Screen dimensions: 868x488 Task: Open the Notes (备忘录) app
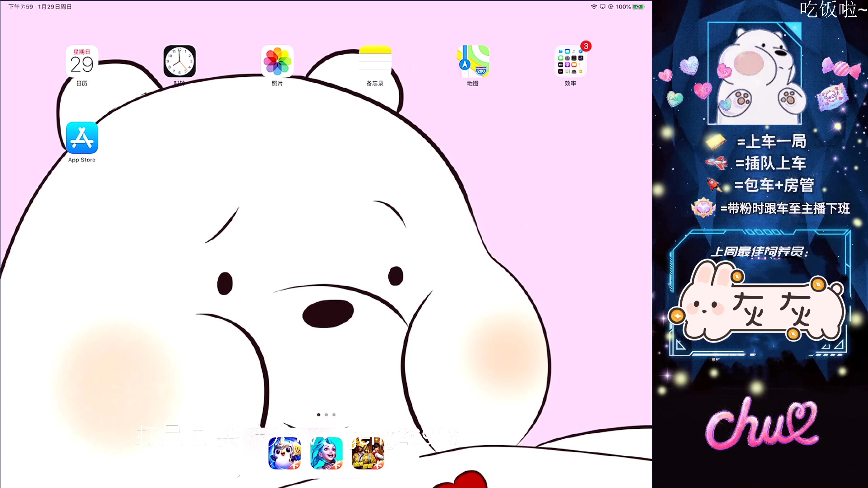pyautogui.click(x=375, y=61)
